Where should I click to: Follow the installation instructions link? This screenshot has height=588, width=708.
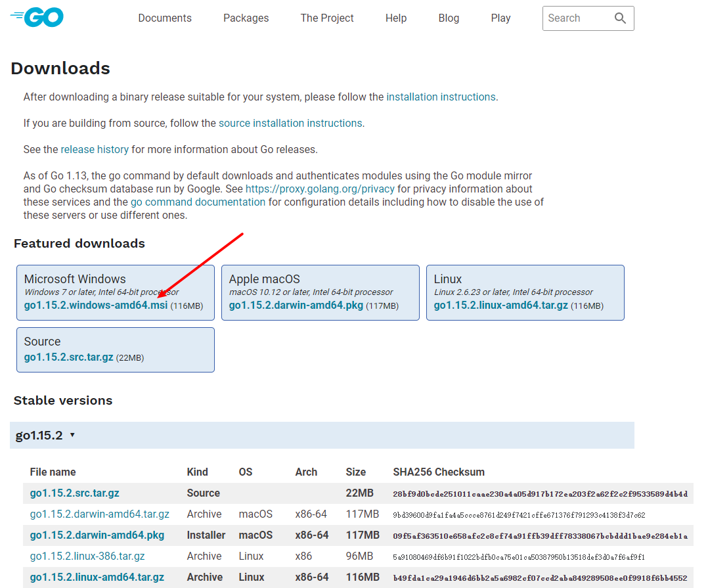[x=441, y=97]
